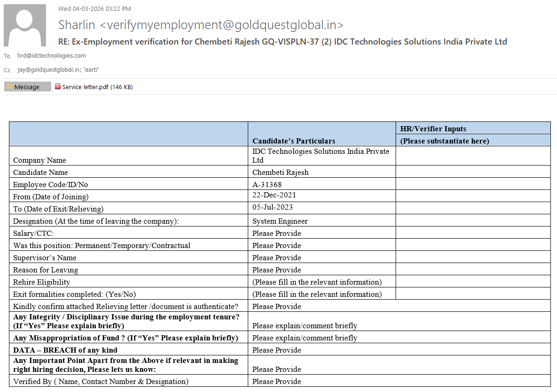
Task: Click the PDF icon beside Service letter
Action: 58,87
